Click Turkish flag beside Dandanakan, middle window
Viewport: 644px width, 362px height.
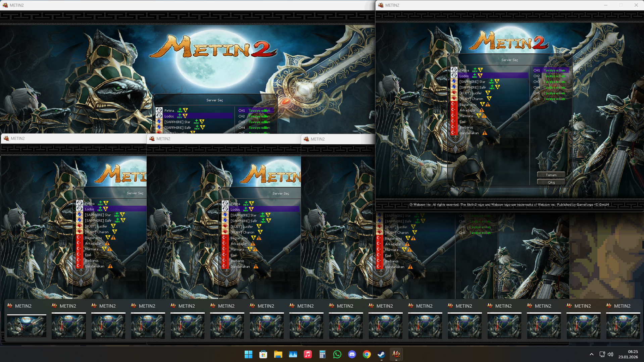225,266
